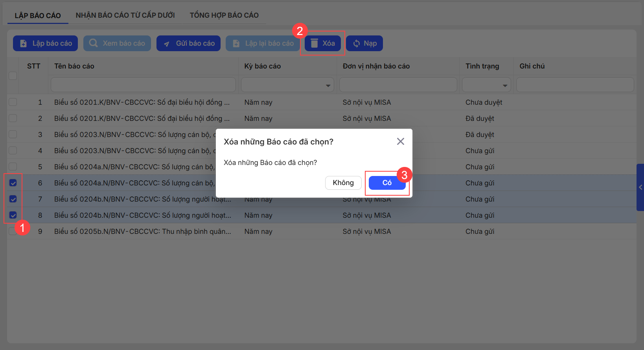Image resolution: width=644 pixels, height=350 pixels.
Task: Cancel deletion with the Không button
Action: 343,183
